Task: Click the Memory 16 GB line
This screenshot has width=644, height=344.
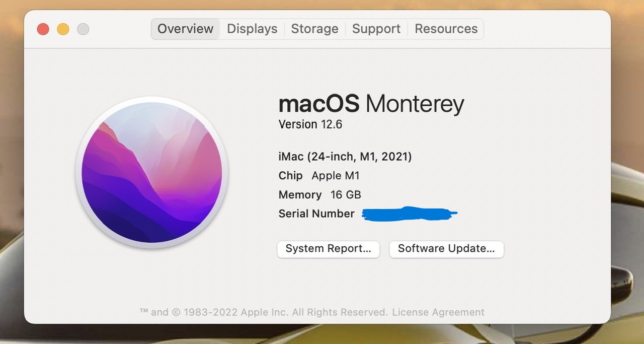Action: click(x=319, y=195)
